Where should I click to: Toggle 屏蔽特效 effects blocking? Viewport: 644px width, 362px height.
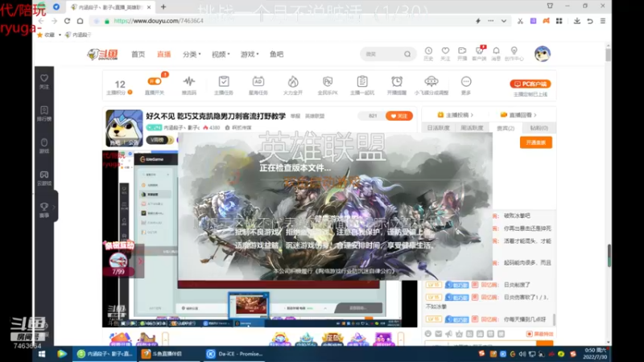[540, 334]
